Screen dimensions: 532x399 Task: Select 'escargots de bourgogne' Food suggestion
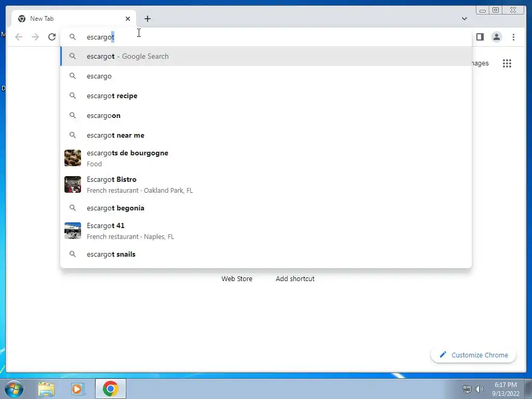[266, 158]
